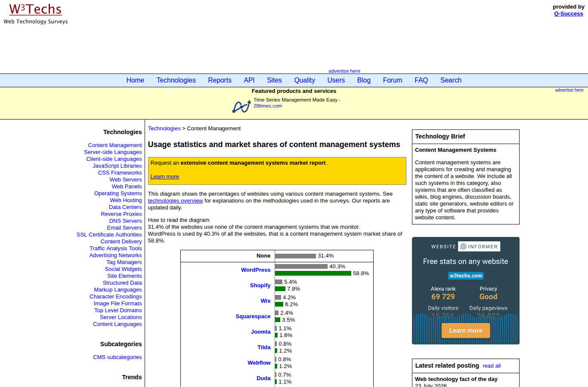Open Search in the navigation bar
Viewport: 588px width, 387px height.
point(451,80)
